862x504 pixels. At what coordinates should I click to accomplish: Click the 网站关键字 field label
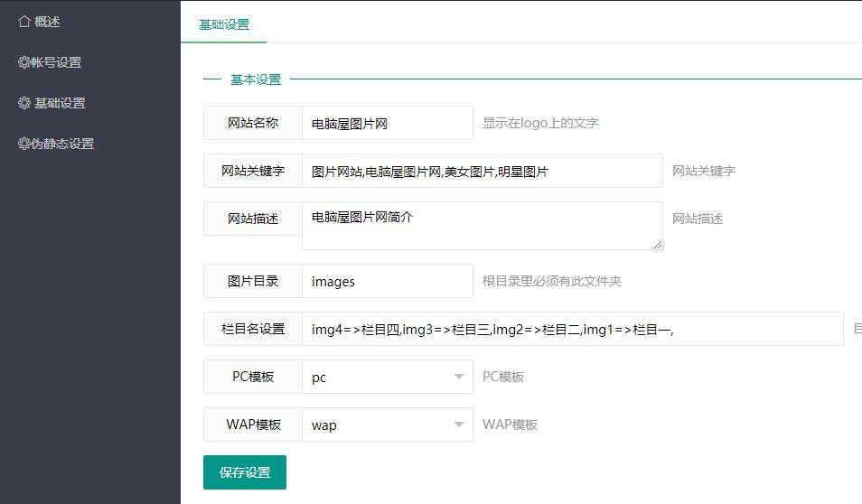(x=253, y=171)
